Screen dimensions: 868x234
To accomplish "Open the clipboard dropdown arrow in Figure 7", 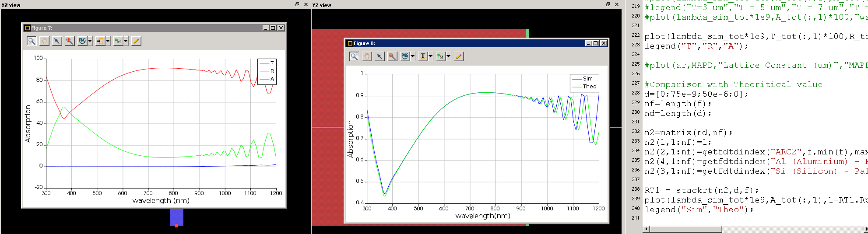I will coord(108,41).
